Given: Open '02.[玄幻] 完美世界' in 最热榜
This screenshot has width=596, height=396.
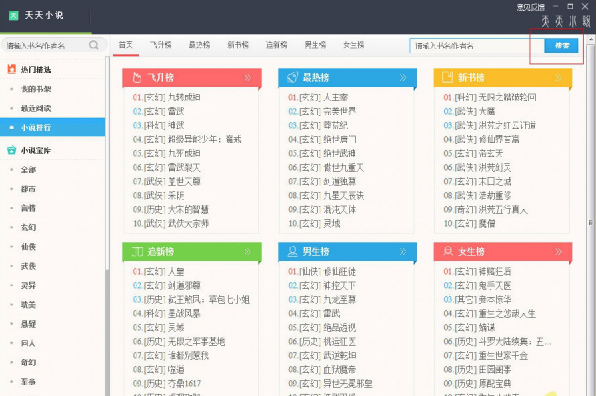Looking at the screenshot, I should click(322, 111).
